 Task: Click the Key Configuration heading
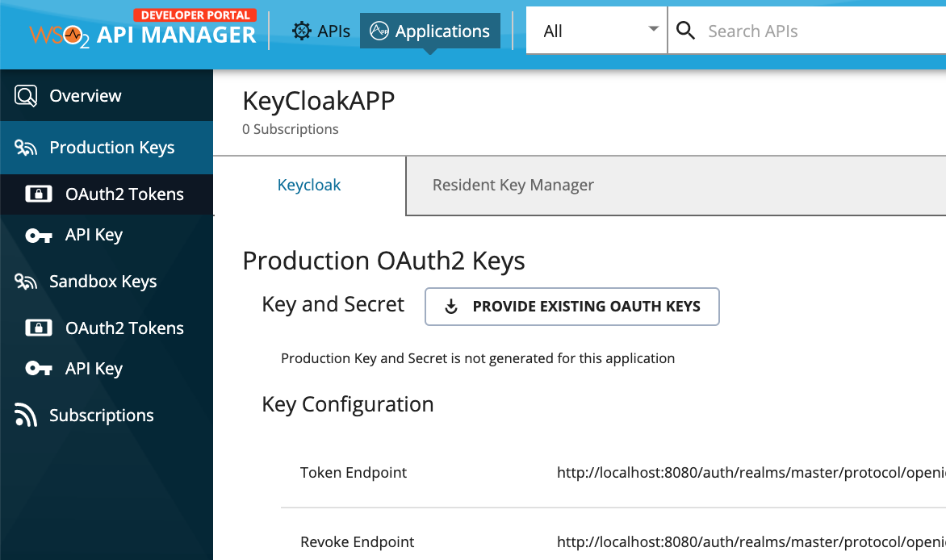coord(348,404)
